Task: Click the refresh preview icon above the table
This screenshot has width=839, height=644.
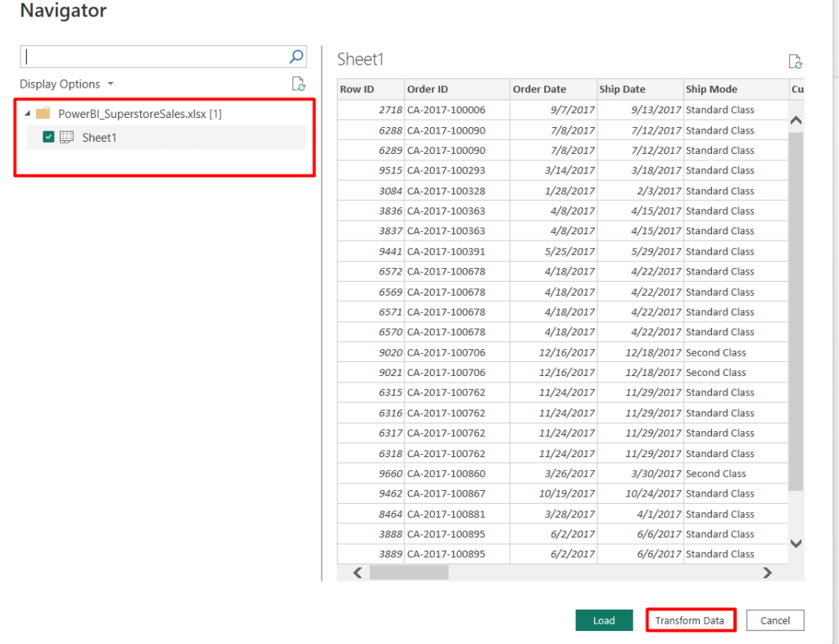Action: point(795,61)
